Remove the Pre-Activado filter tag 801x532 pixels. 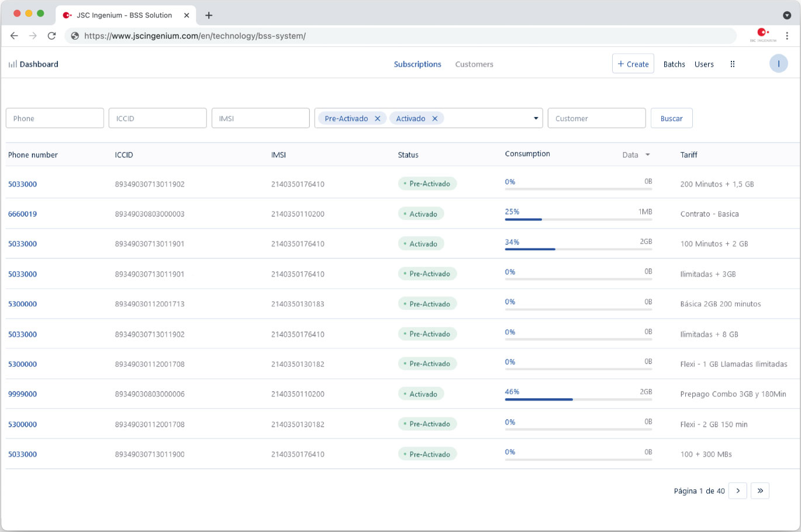[378, 119]
